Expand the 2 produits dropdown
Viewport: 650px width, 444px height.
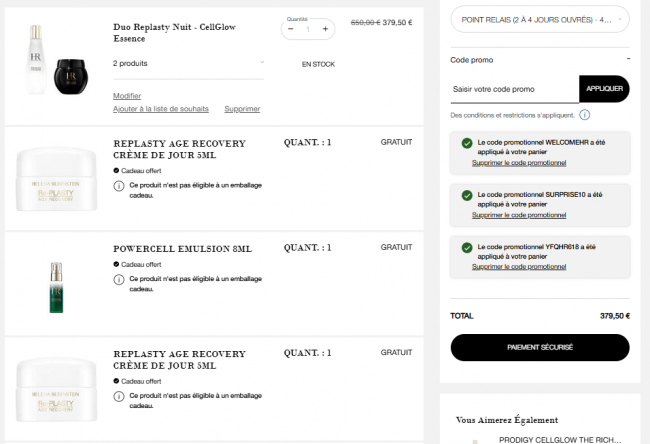click(x=189, y=63)
